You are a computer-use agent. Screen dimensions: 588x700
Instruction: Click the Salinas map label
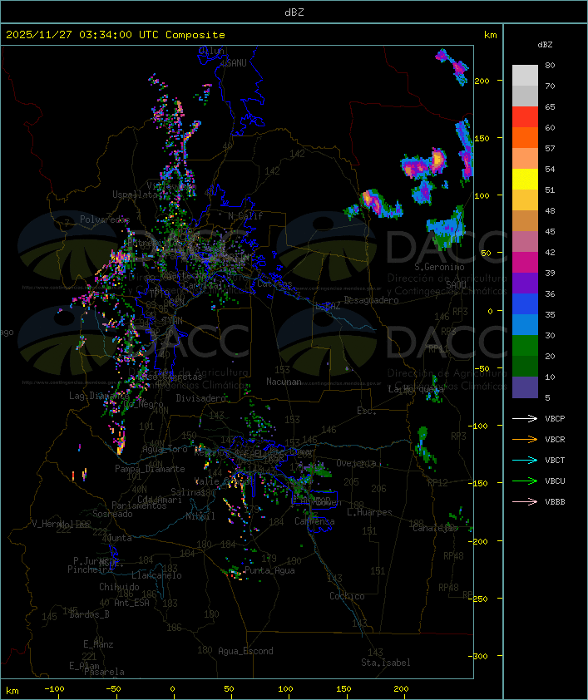pos(188,492)
